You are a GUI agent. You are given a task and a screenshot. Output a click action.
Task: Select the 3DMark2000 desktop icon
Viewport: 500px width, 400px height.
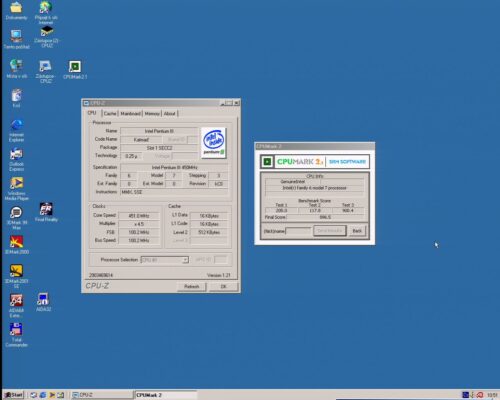(16, 245)
